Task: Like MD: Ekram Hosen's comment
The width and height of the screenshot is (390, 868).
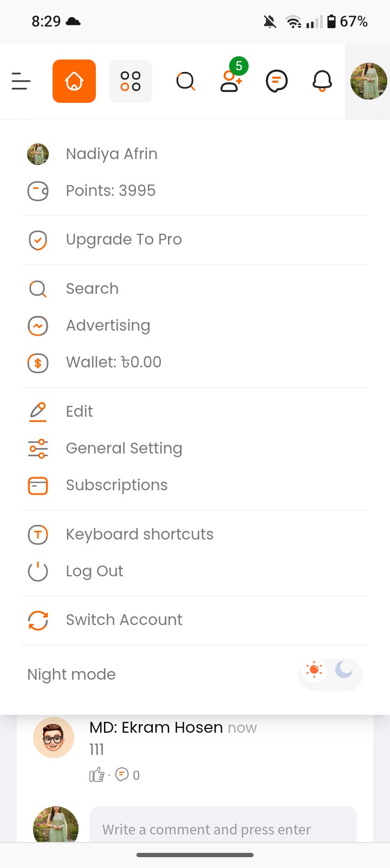Action: click(96, 775)
